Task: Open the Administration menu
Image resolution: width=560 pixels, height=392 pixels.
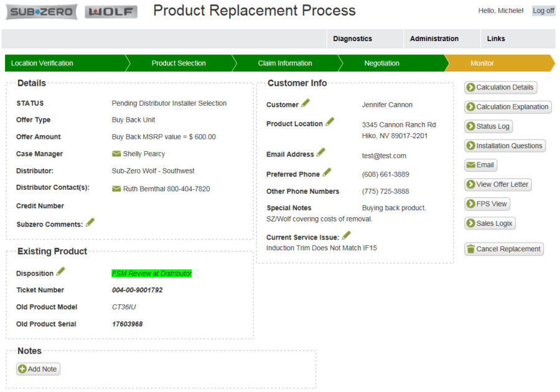Action: (x=434, y=39)
